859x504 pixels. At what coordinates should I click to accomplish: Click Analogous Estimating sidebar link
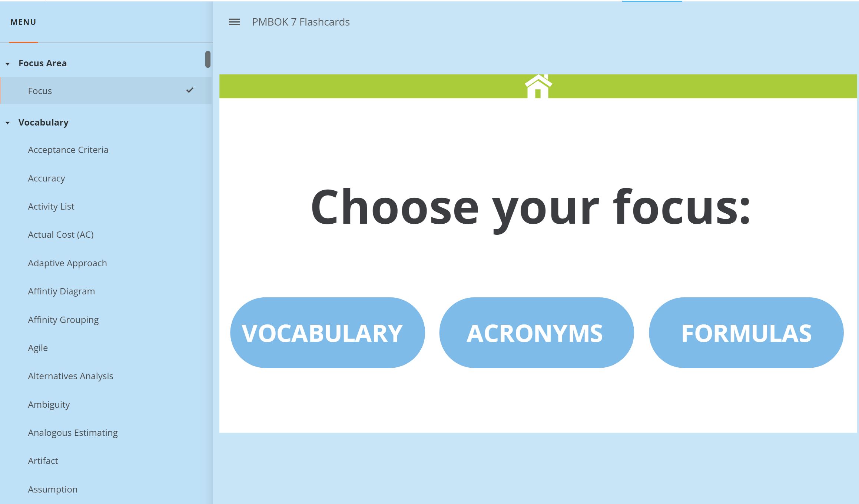coord(73,432)
